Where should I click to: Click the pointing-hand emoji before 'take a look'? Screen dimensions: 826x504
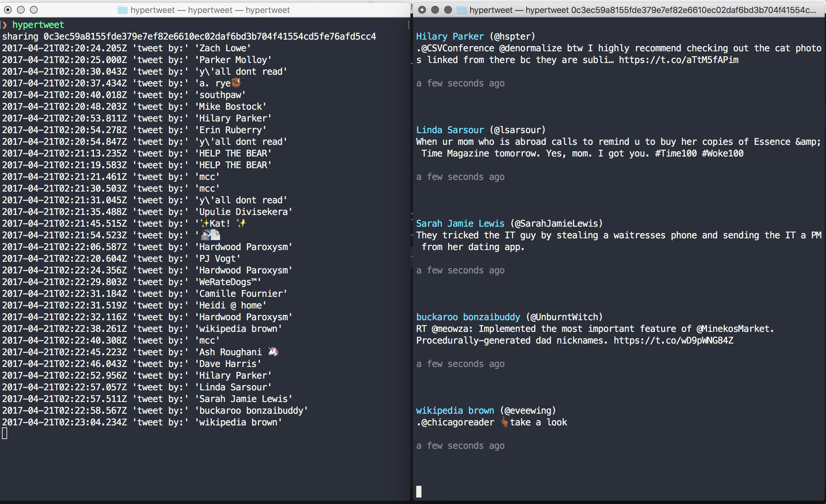505,422
